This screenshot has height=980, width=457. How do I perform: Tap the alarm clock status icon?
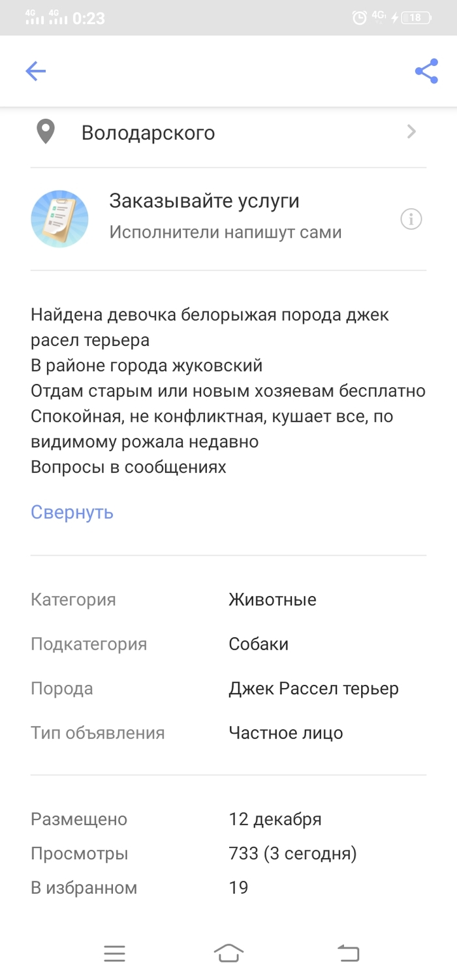click(359, 18)
